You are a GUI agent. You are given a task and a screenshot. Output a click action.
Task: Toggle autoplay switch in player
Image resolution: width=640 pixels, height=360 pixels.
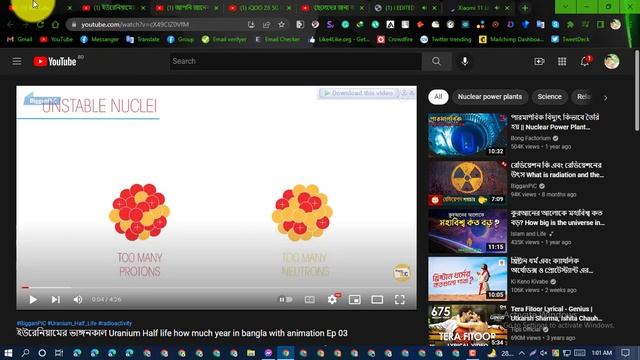pos(286,300)
